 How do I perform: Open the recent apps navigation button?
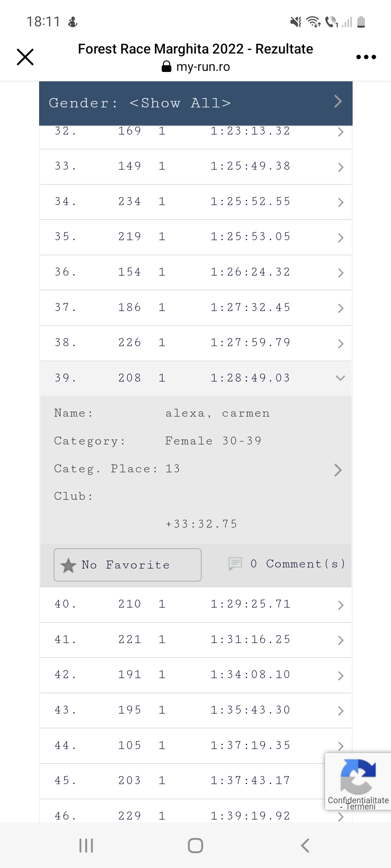(x=86, y=846)
